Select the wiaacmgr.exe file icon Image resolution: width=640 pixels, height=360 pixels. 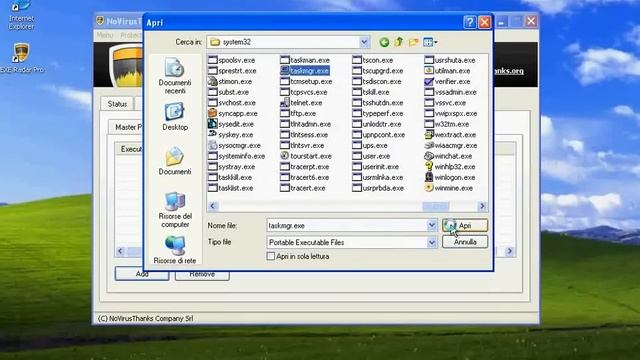click(x=429, y=145)
